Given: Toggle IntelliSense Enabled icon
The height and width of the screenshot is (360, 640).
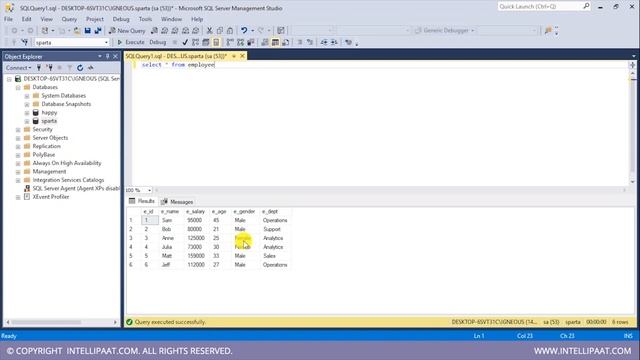Looking at the screenshot, I should click(216, 42).
